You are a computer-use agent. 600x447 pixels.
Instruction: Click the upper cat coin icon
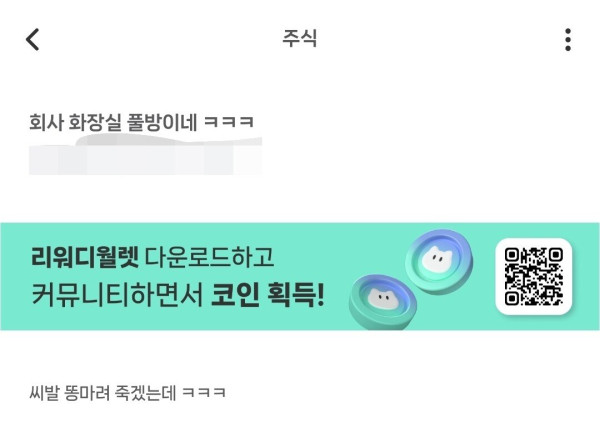tap(439, 261)
